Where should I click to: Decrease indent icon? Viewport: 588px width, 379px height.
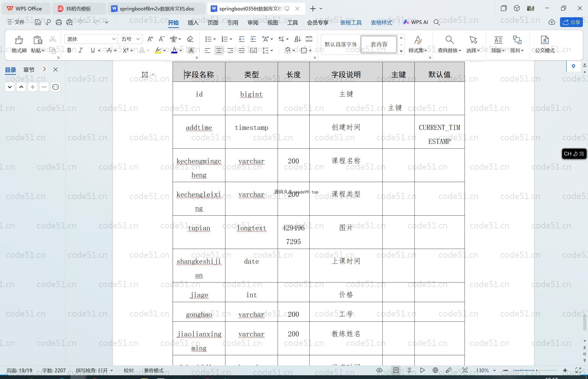coord(242,39)
